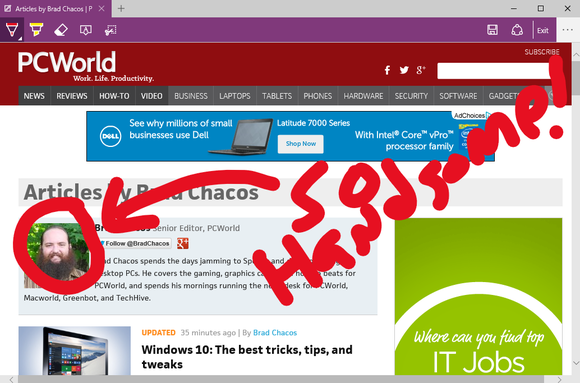Save the web note

tap(492, 30)
